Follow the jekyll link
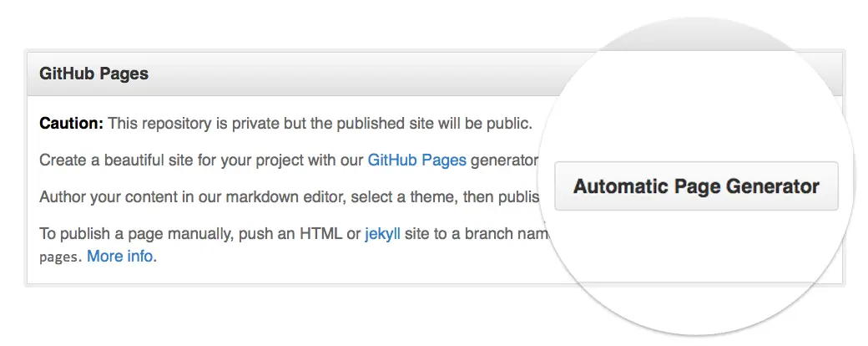 click(382, 234)
